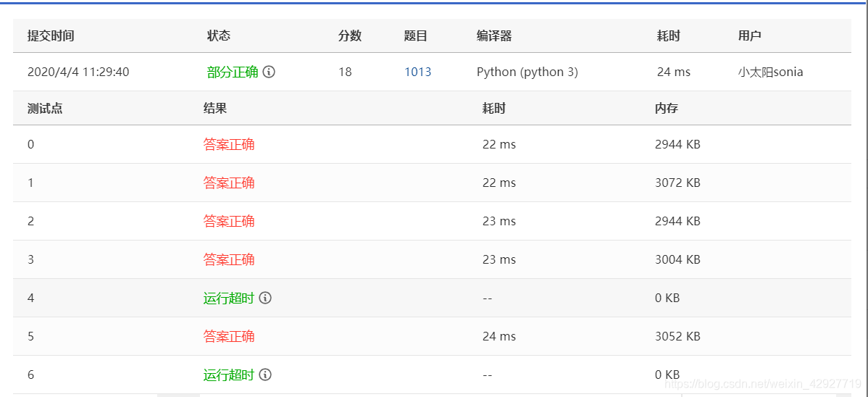Click the 状态 column header
The height and width of the screenshot is (397, 868).
point(218,36)
